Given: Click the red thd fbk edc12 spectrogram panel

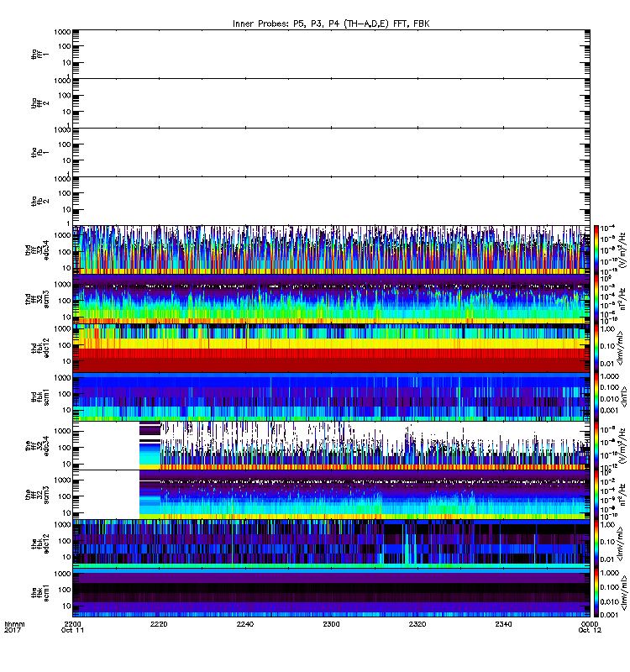Looking at the screenshot, I should (331, 348).
